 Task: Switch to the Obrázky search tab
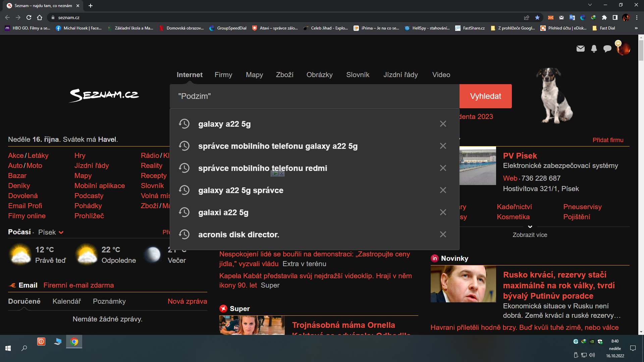pyautogui.click(x=319, y=75)
